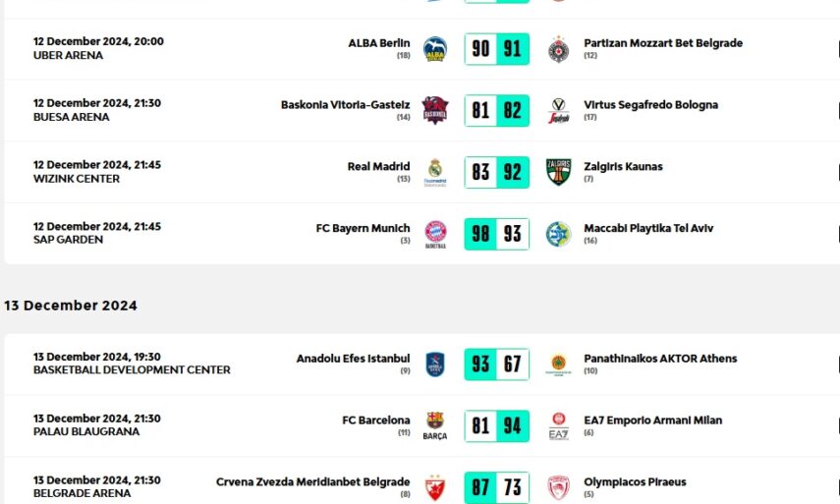Click the FC Bayern Munich basketball logo

coord(434,234)
